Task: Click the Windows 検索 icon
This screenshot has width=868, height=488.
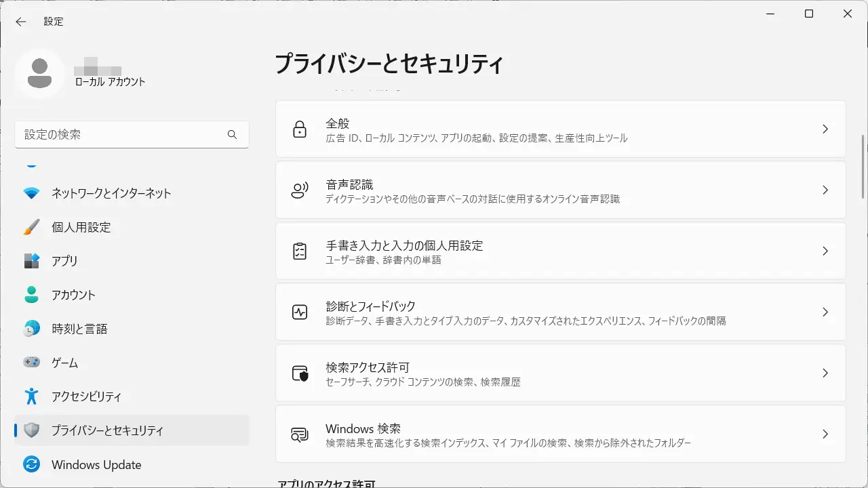Action: click(300, 434)
